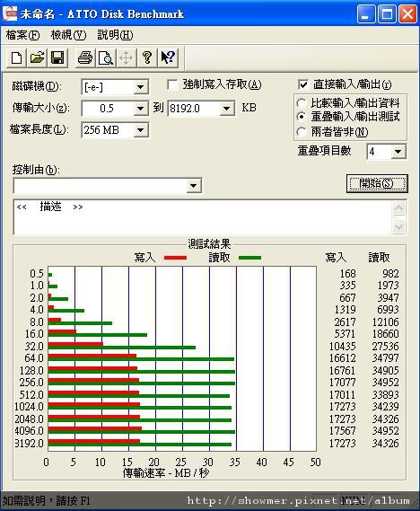Open the 重疊項目數 dropdown
The image size is (420, 511).
[398, 152]
